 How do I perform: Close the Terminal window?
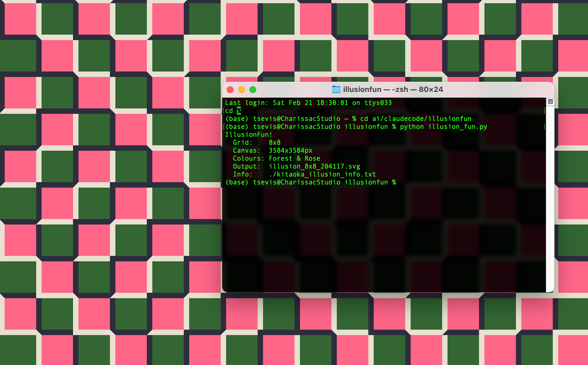point(230,90)
